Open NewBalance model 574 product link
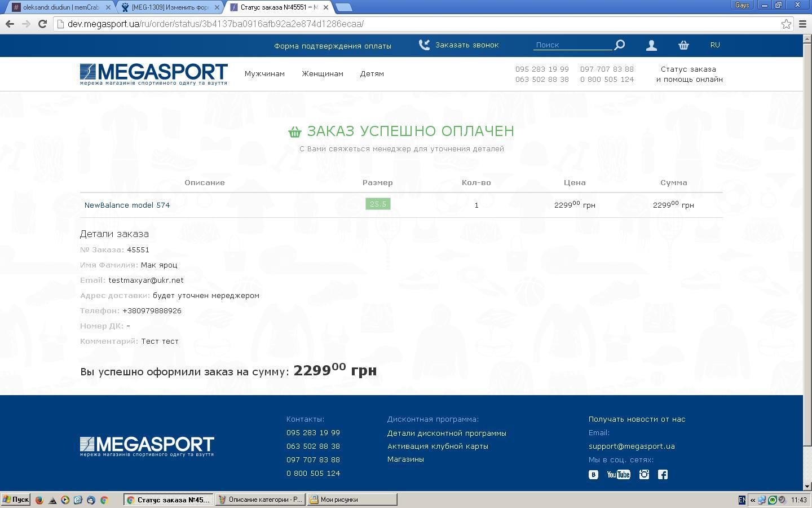The width and height of the screenshot is (812, 508). tap(127, 205)
